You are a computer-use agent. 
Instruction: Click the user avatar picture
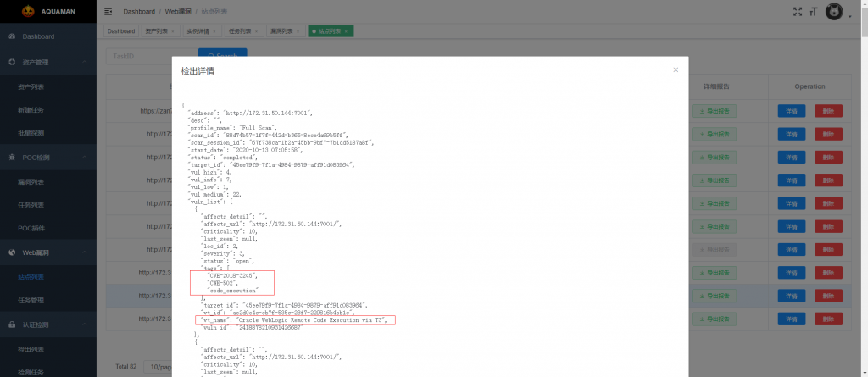(834, 12)
